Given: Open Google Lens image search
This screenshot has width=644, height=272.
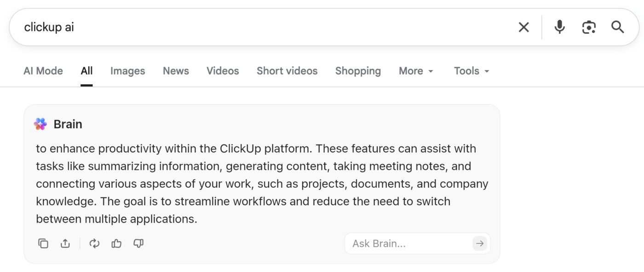Looking at the screenshot, I should point(589,28).
